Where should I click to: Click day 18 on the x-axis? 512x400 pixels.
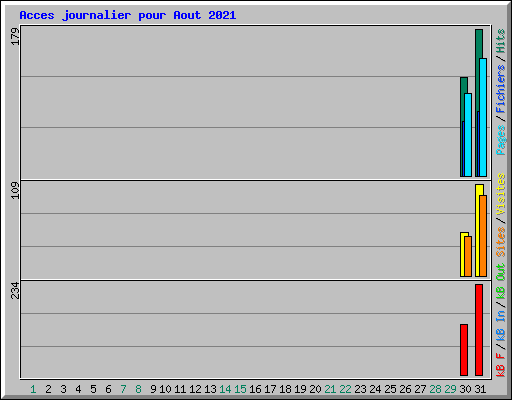point(285,389)
